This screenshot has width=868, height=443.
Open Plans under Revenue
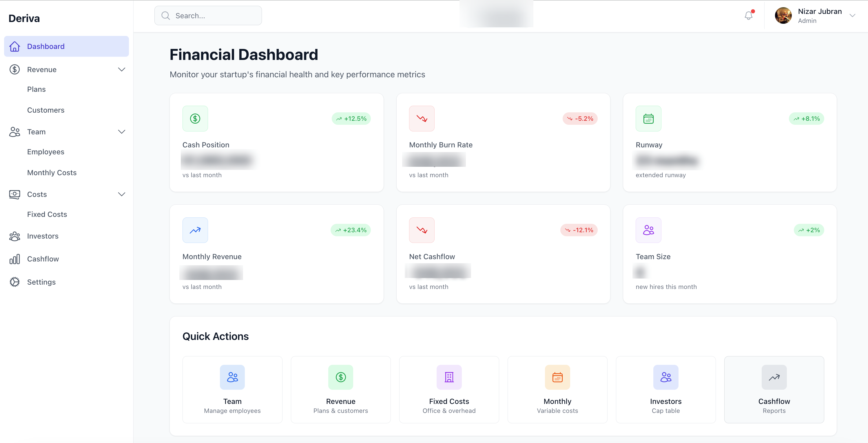coord(37,89)
